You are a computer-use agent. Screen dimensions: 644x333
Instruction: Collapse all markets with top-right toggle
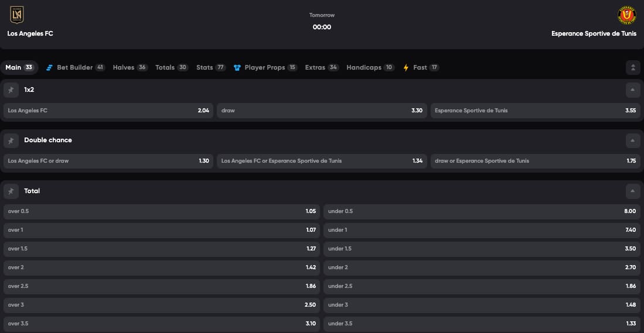(x=633, y=68)
